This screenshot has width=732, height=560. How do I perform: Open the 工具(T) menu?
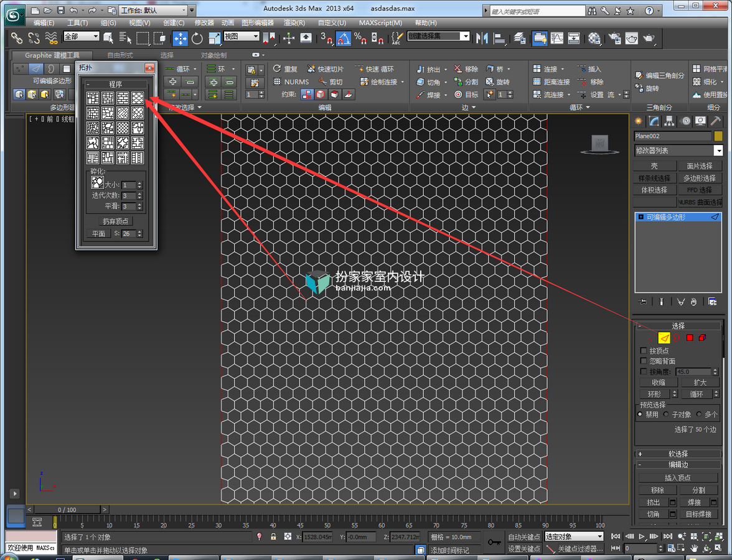click(77, 22)
